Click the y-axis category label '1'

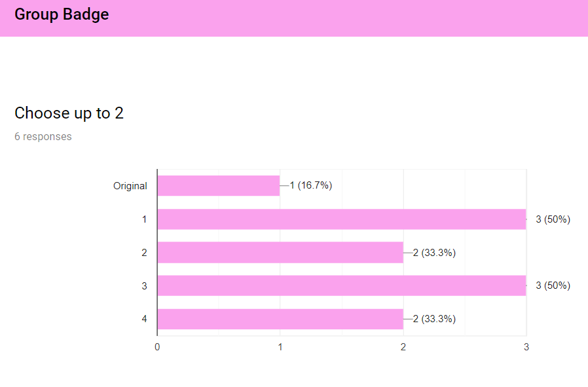(x=144, y=219)
